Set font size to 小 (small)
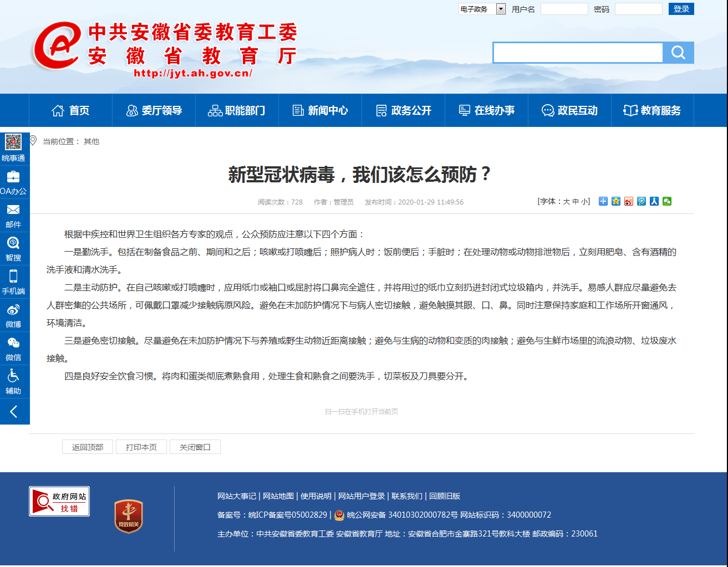Viewport: 728px width, 567px height. [x=584, y=202]
